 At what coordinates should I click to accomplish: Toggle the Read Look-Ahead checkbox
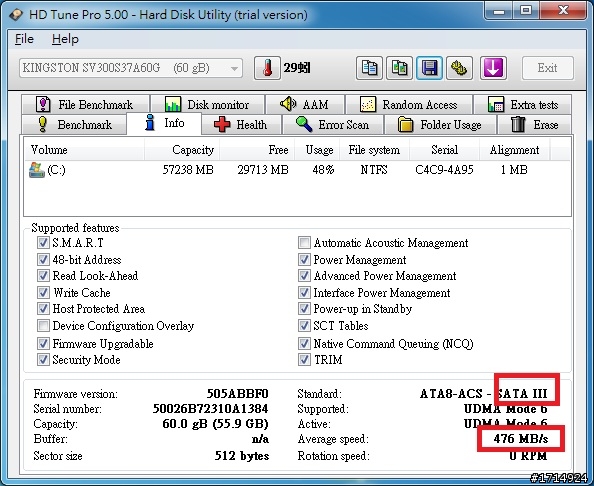[43, 275]
